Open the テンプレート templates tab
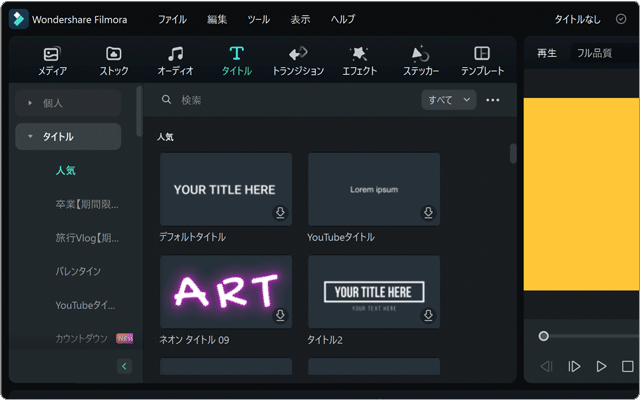640x400 pixels. pos(482,60)
